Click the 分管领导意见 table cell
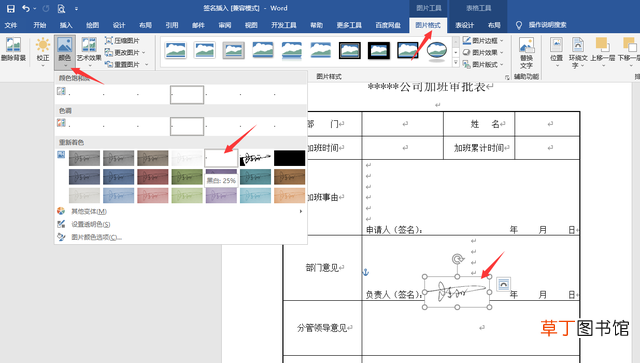 tap(322, 328)
